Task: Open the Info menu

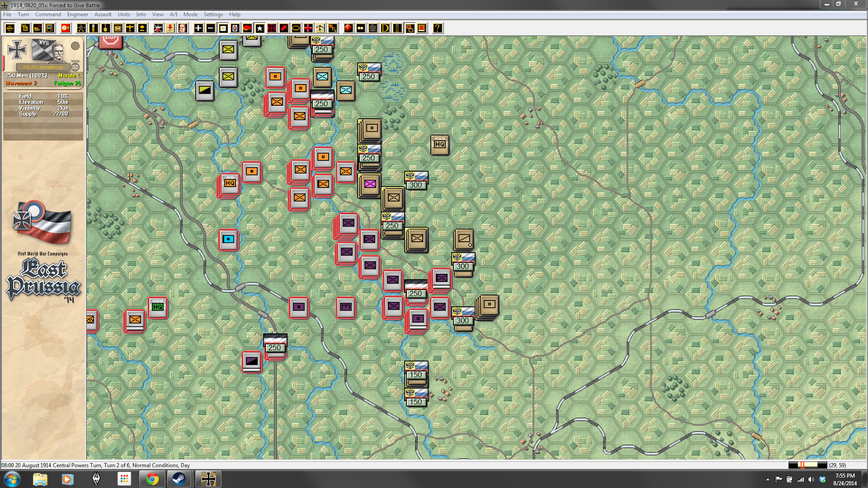Action: 141,15
